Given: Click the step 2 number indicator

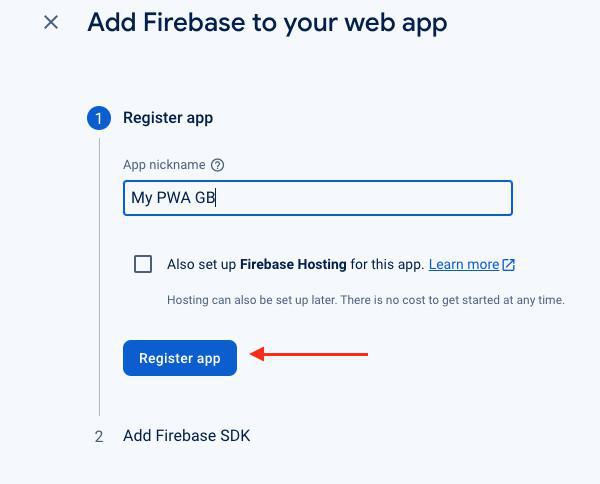Looking at the screenshot, I should click(x=98, y=436).
